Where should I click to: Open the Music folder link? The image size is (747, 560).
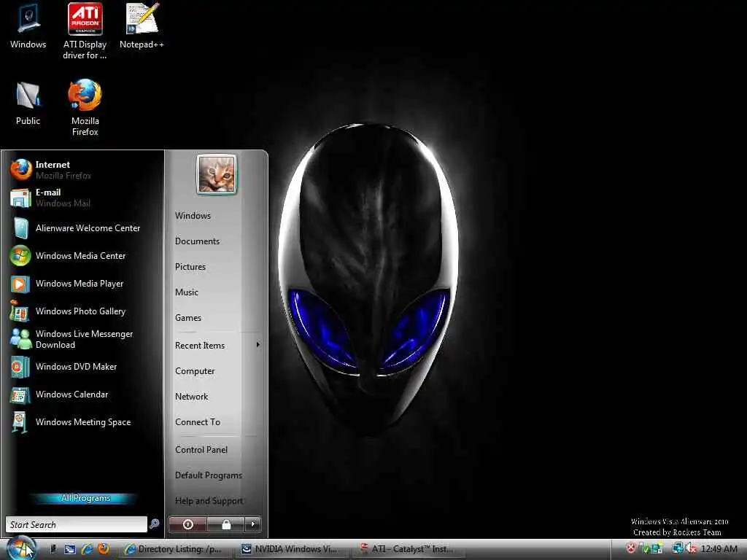pyautogui.click(x=186, y=292)
